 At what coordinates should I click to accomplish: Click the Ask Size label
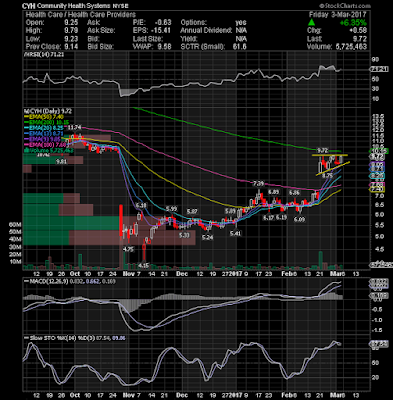101,30
